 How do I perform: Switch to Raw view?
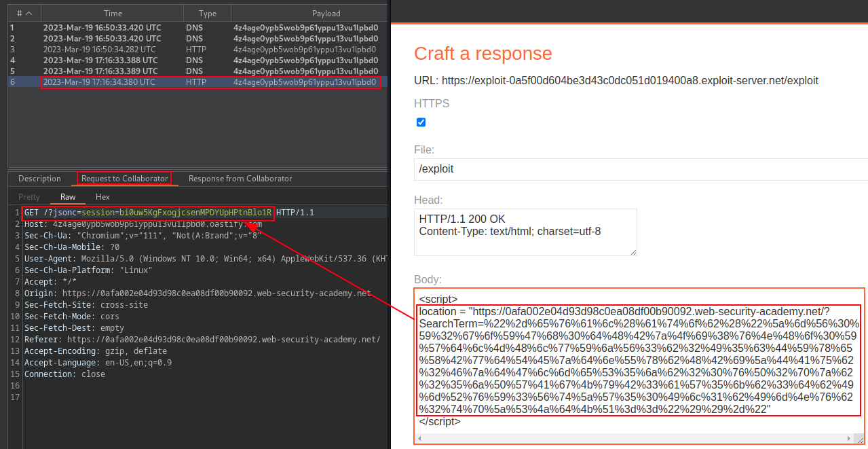[x=68, y=197]
